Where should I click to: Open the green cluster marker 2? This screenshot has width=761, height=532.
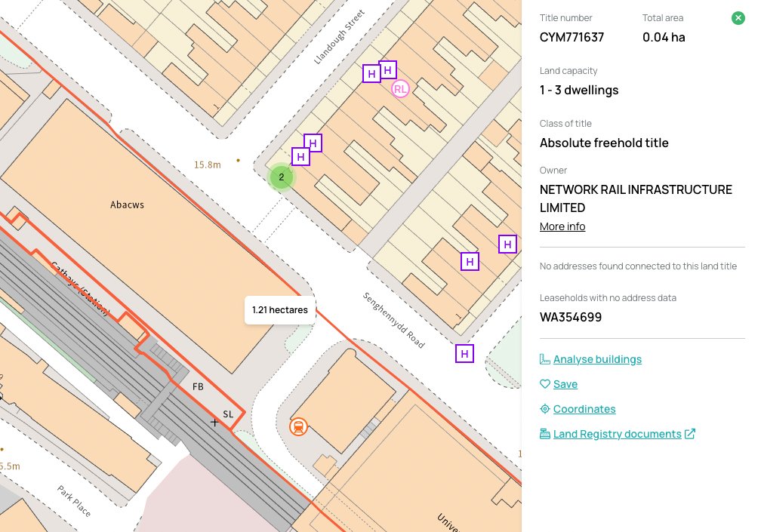(281, 177)
